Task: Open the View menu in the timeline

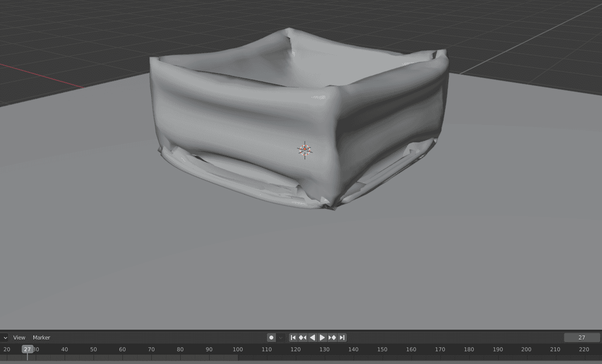Action: coord(19,338)
